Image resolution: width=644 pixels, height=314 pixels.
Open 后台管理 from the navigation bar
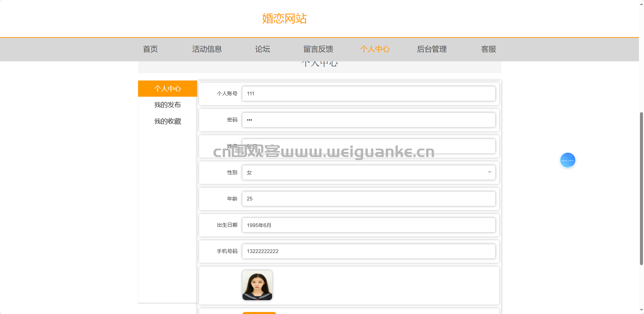[431, 49]
